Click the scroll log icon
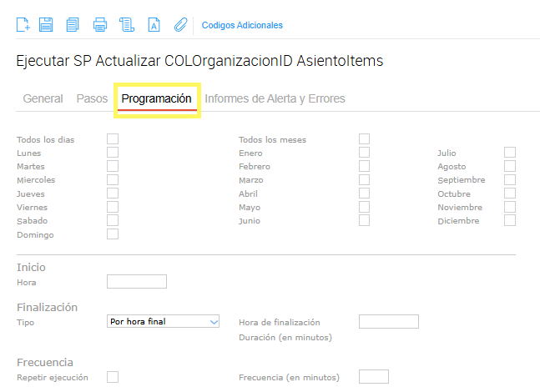 pos(127,25)
